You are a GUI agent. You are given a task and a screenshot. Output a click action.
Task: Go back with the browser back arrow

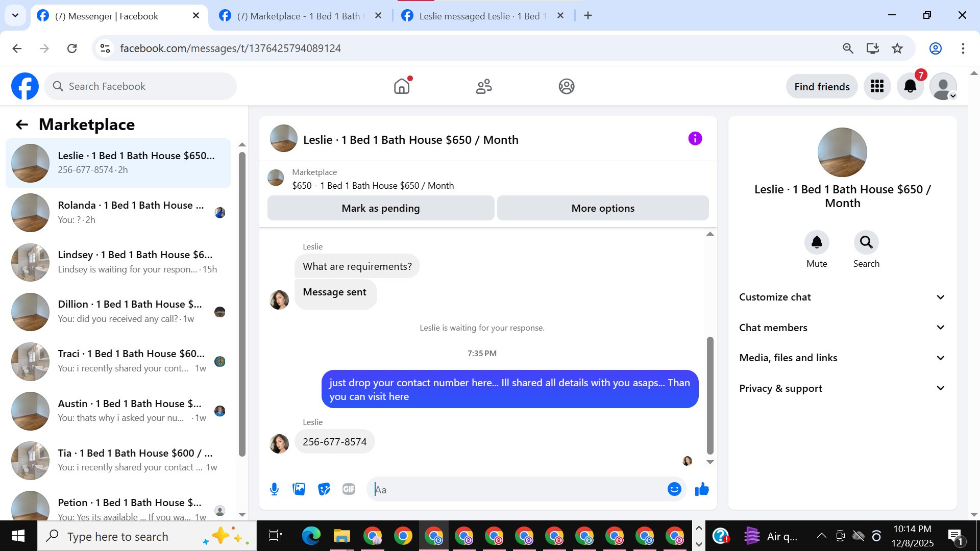pos(17,48)
